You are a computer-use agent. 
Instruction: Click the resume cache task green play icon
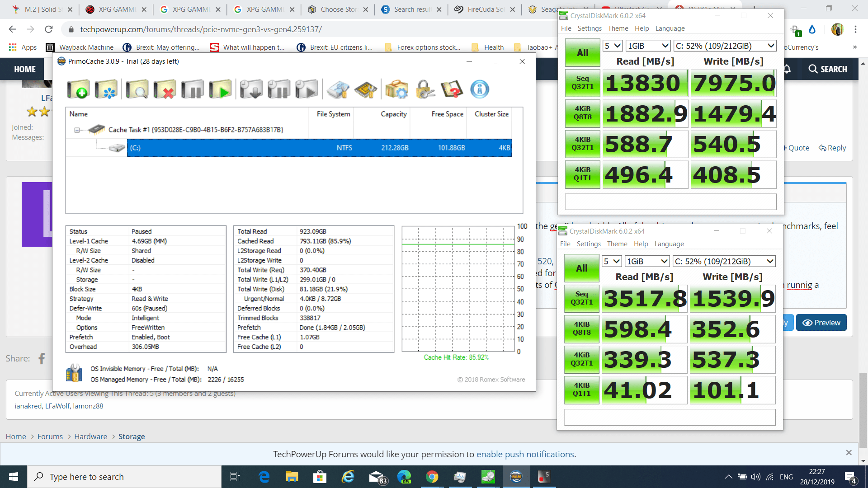point(220,89)
